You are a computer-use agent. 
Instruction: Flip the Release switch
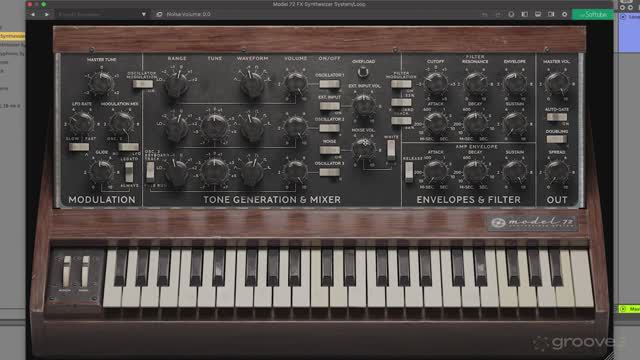pos(409,171)
